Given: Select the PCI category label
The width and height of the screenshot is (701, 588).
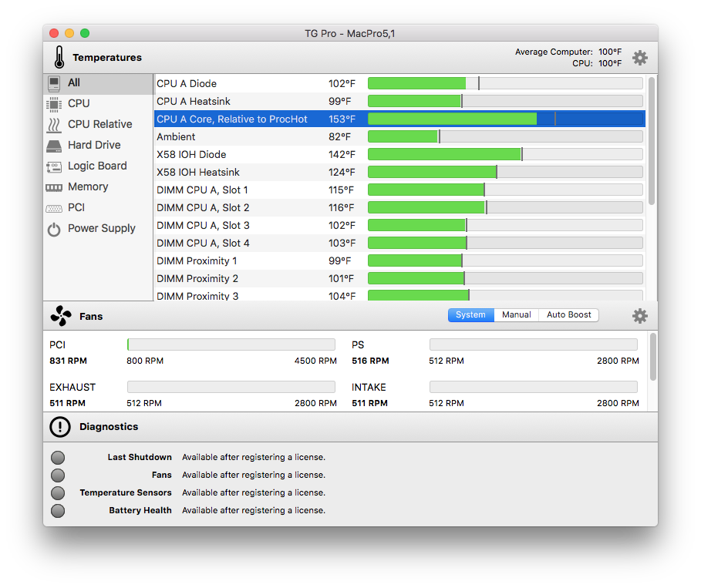Looking at the screenshot, I should 76,208.
